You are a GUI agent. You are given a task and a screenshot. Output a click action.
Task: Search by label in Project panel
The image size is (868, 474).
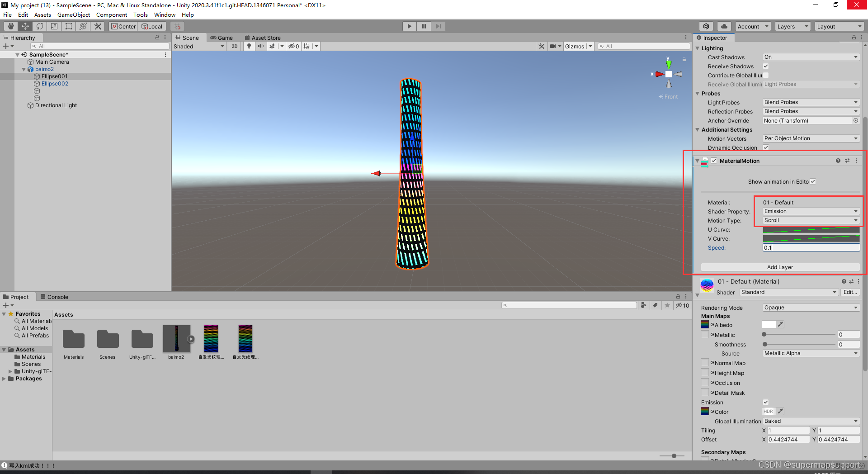point(656,305)
